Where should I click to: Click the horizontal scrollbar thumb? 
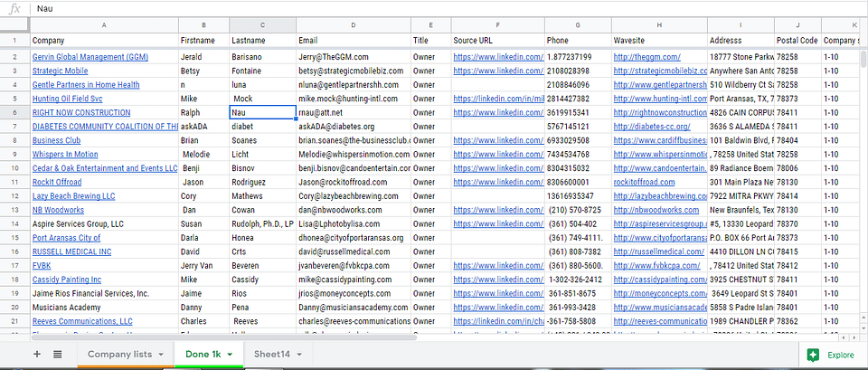[x=223, y=337]
